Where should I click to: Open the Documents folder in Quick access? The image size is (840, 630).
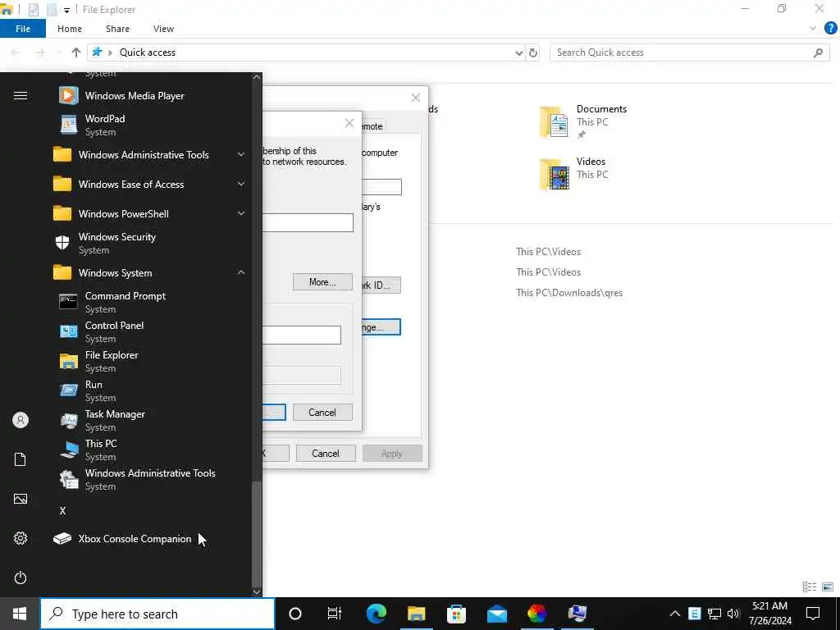click(x=583, y=121)
